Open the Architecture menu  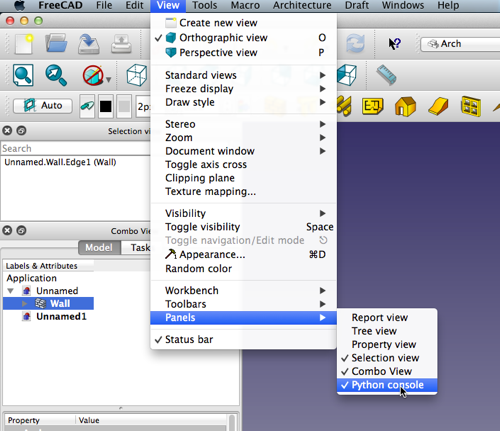click(302, 5)
